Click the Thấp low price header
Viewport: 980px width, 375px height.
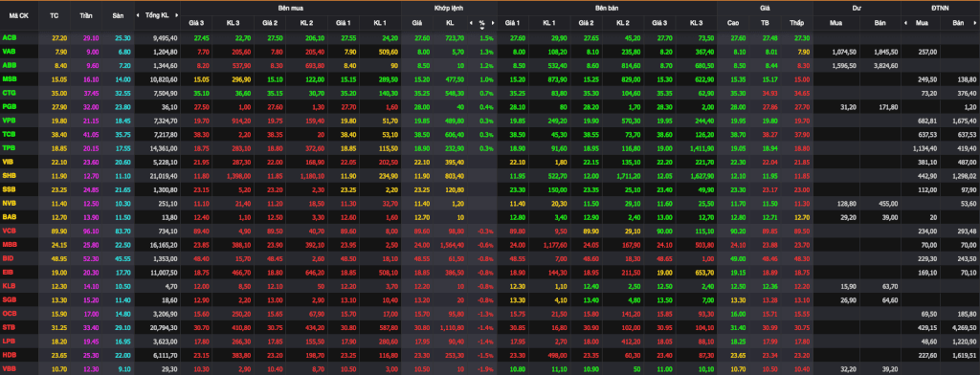pyautogui.click(x=796, y=23)
